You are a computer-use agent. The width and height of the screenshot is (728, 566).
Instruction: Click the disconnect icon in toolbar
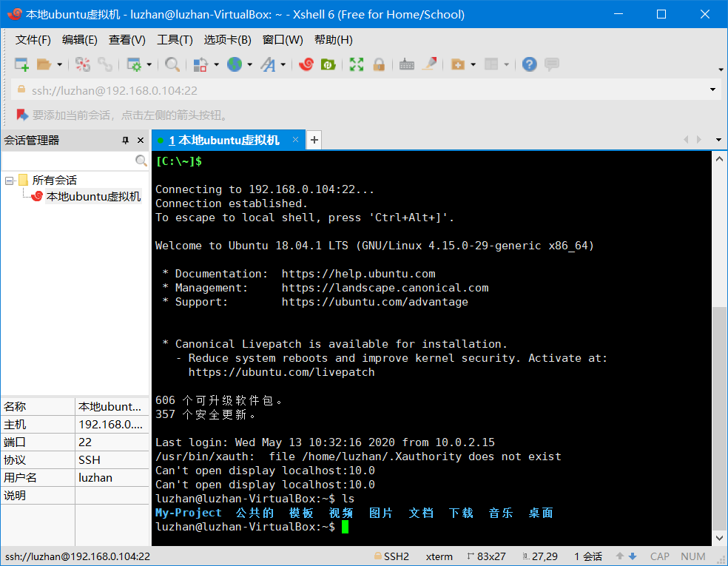coord(83,64)
